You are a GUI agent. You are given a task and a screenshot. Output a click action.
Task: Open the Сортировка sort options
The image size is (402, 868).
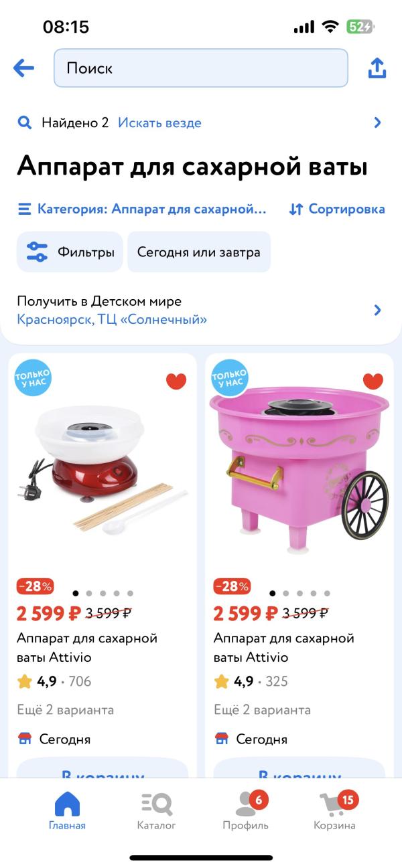(x=337, y=209)
